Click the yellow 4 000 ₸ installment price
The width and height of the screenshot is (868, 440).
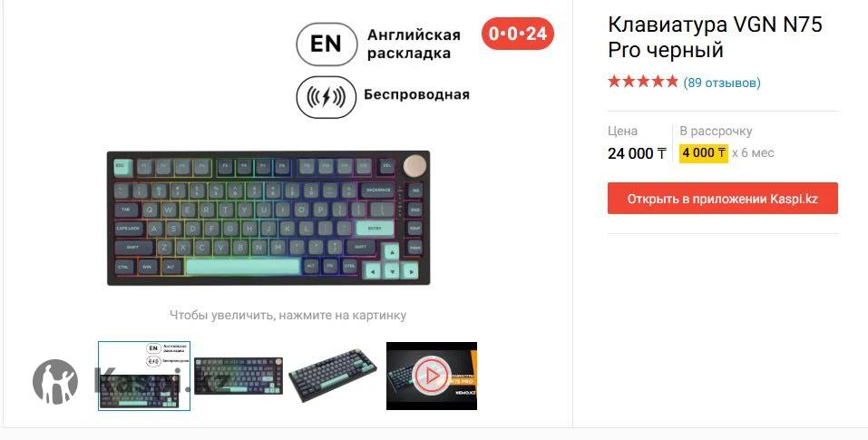(704, 152)
